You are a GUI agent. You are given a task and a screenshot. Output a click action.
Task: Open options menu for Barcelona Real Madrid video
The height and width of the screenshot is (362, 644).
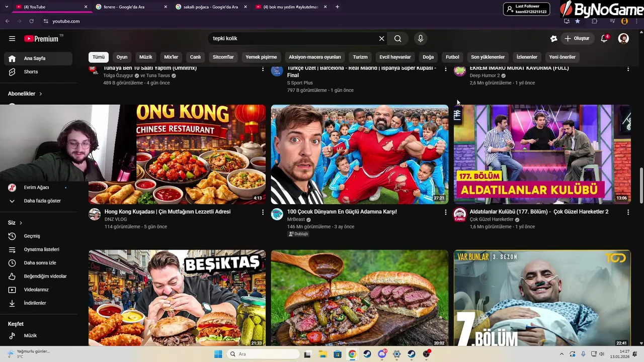(x=445, y=69)
